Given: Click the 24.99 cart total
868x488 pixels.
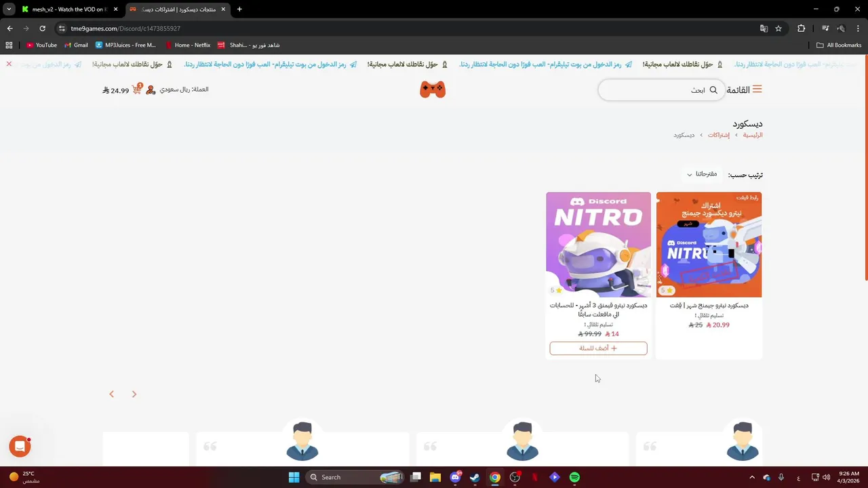Looking at the screenshot, I should [x=116, y=90].
